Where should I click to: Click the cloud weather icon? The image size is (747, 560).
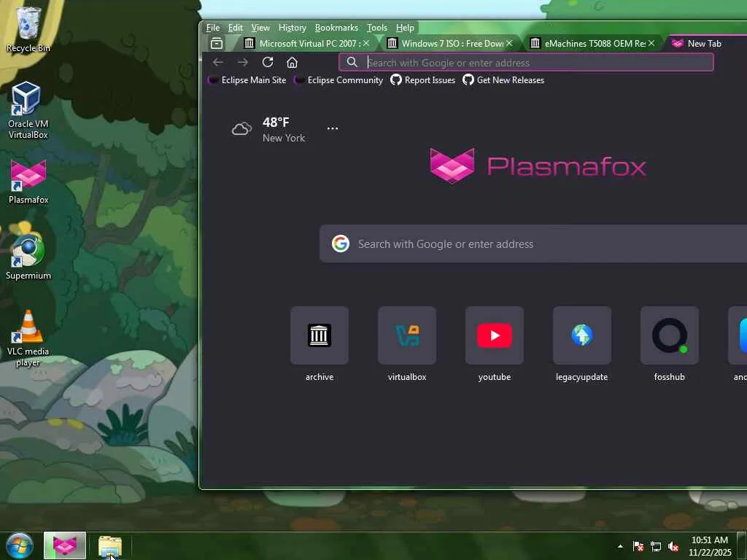click(x=241, y=129)
